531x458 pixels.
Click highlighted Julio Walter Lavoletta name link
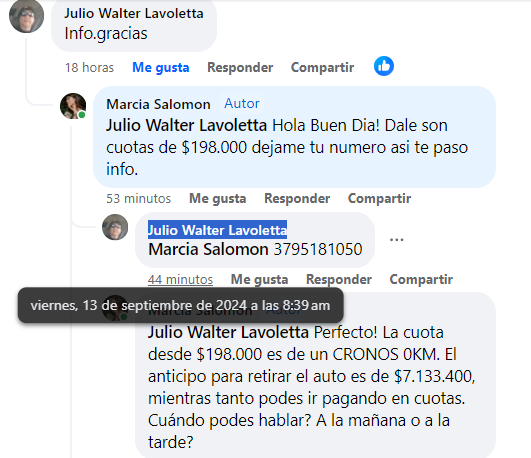tap(217, 230)
